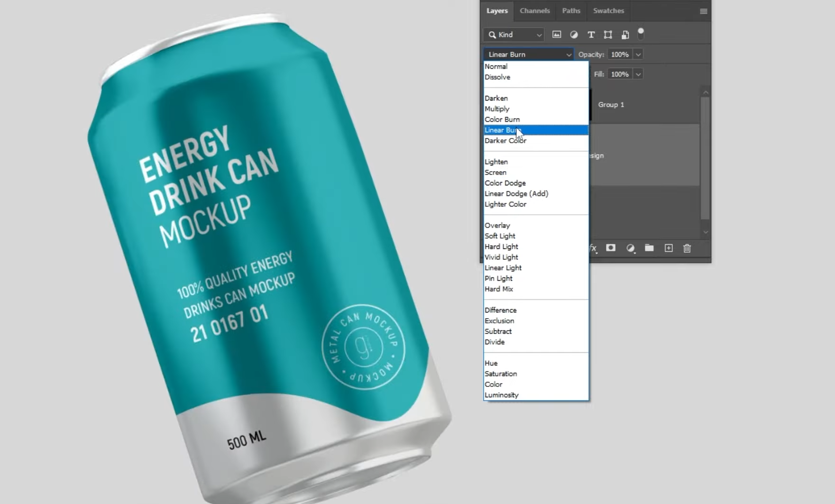Screen dimensions: 835x504
Task: Click the Layers panel scrollbar thumb
Action: coord(705,158)
